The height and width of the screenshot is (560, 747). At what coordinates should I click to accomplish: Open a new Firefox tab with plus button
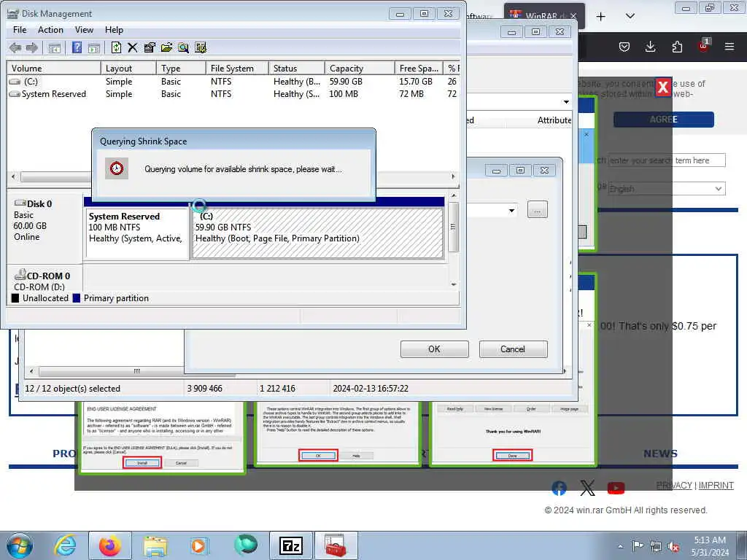(601, 17)
